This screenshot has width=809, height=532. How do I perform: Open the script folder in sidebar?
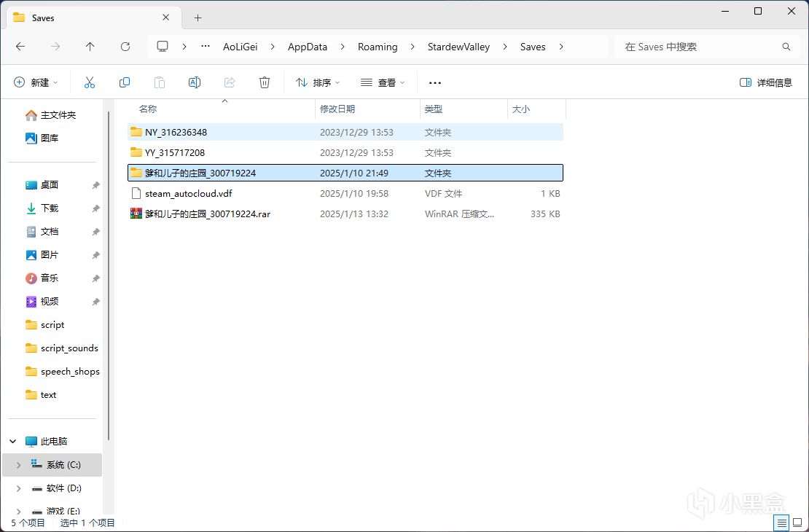[x=45, y=324]
